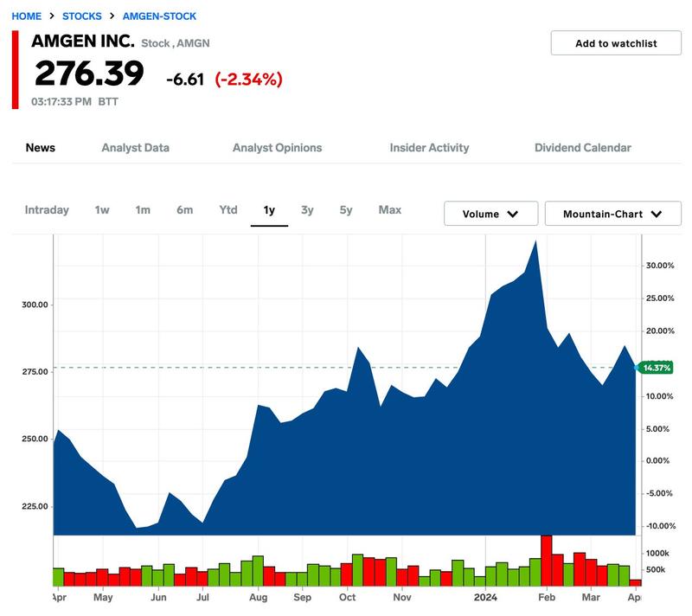Switch to the News tab
Screen dimensions: 692x616
[x=40, y=148]
